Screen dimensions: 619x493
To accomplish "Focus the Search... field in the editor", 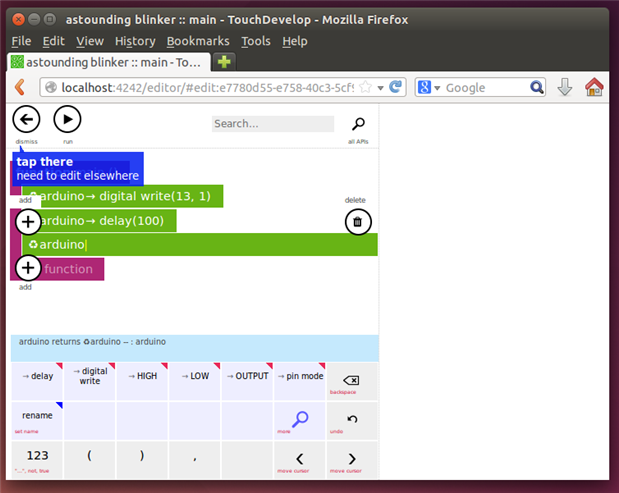I will tap(273, 124).
